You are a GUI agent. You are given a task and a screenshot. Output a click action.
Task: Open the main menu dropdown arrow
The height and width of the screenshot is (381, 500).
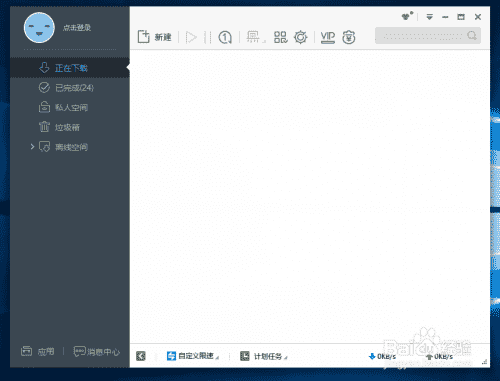click(429, 17)
